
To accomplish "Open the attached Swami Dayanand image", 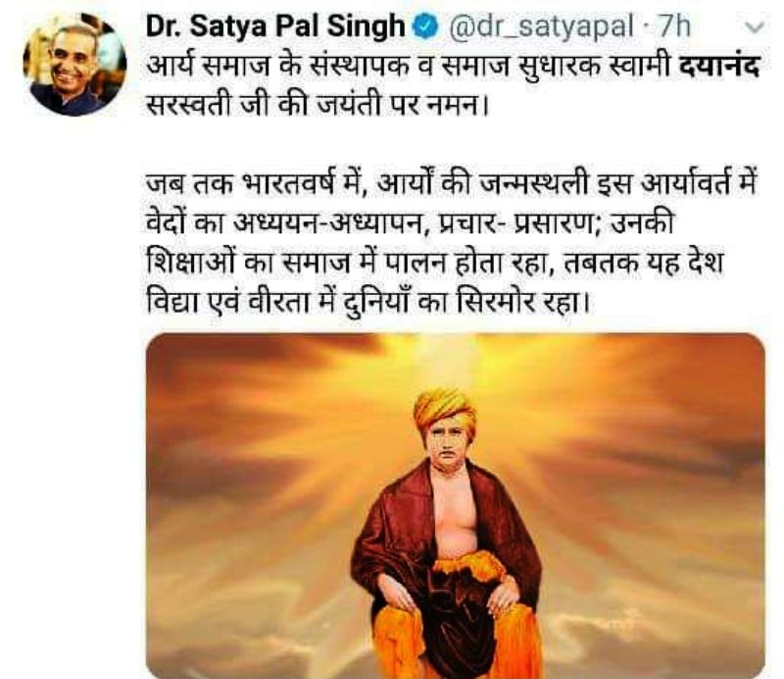I will click(456, 506).
